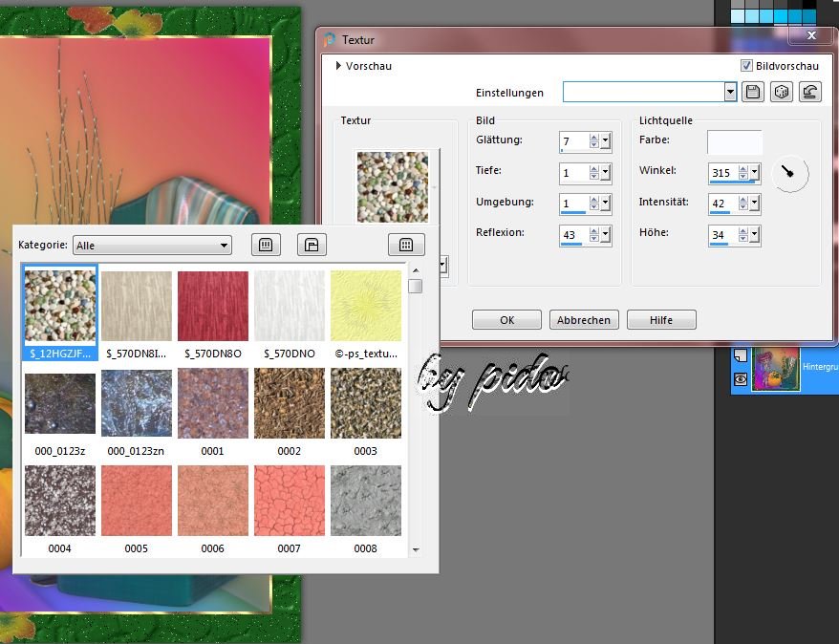Choose the yellow ©-ps_textu texture thumbnail
The height and width of the screenshot is (644, 839).
pos(366,306)
